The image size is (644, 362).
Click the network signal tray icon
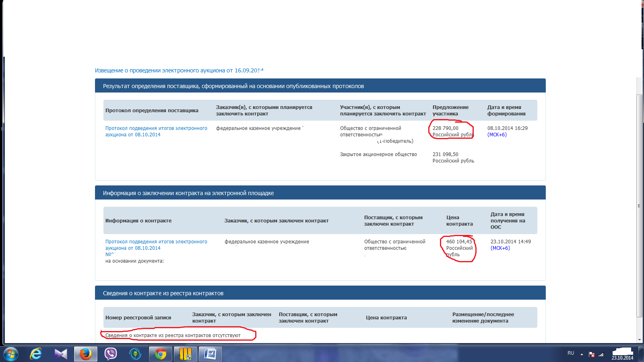pos(601,354)
